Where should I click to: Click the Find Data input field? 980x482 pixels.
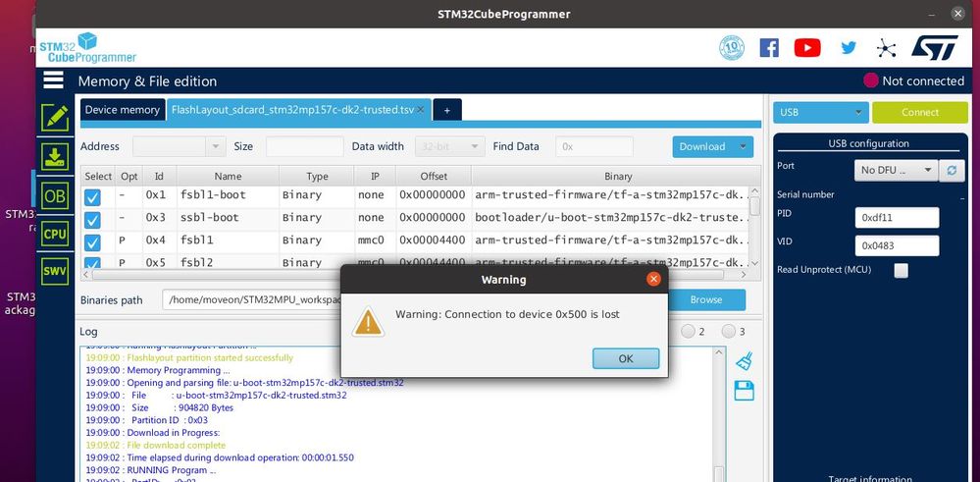coord(594,147)
